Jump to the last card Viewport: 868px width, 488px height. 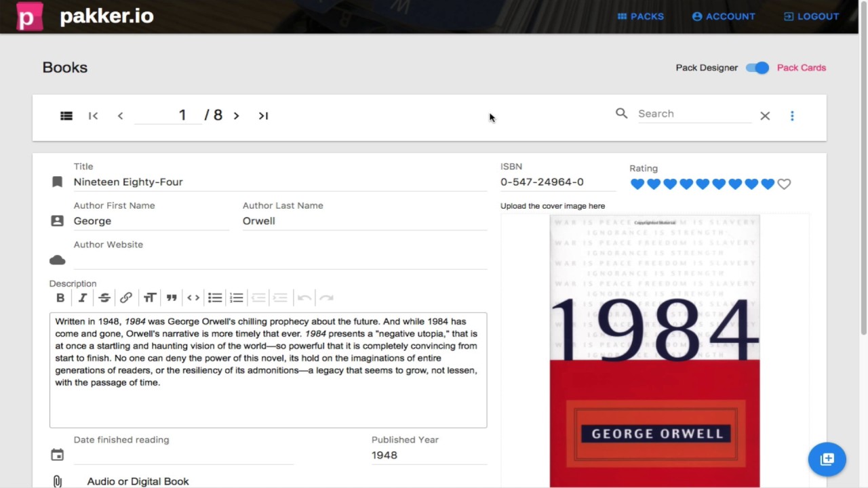coord(263,116)
